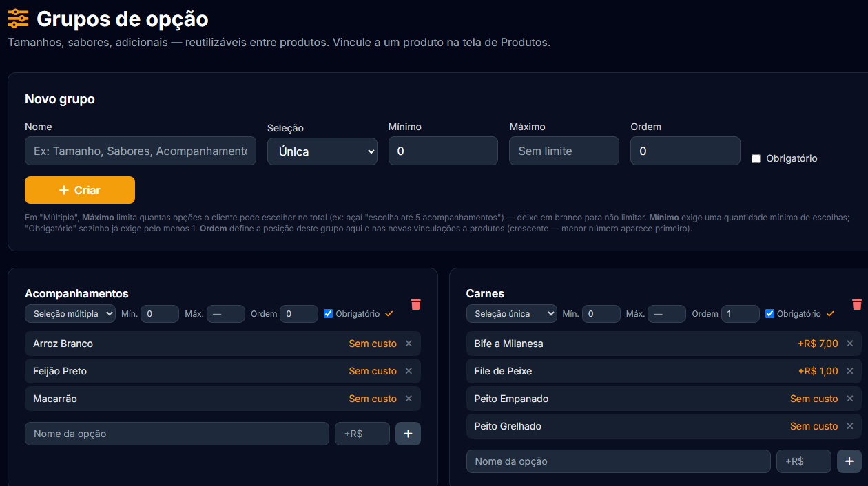Add new option to Acompanhamentos with plus button
Viewport: 868px width, 486px height.
(x=408, y=434)
